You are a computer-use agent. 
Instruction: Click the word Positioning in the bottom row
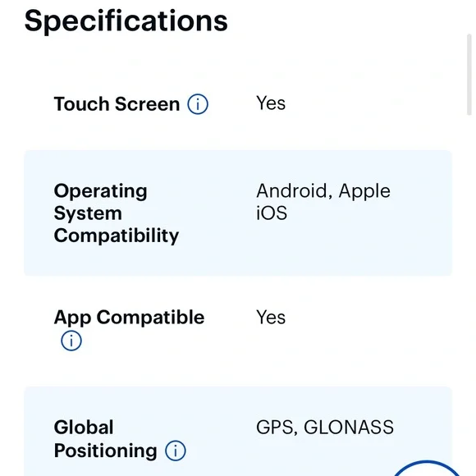(x=105, y=451)
